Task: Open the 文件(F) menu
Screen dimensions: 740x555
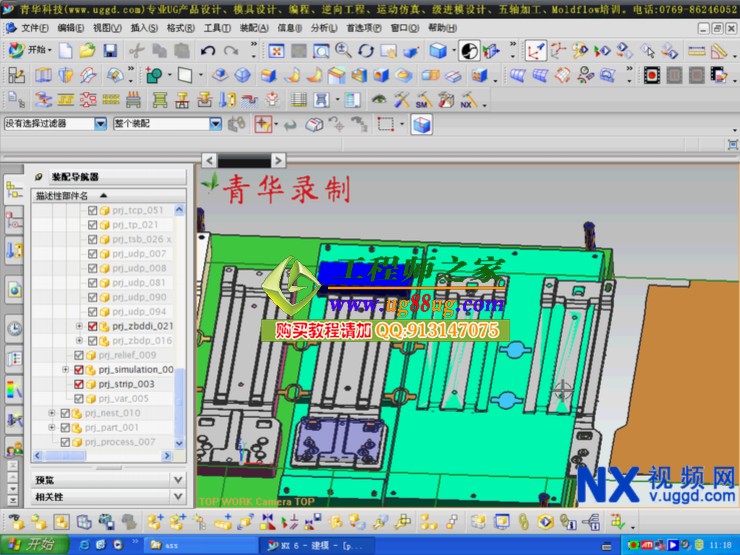Action: 35,28
